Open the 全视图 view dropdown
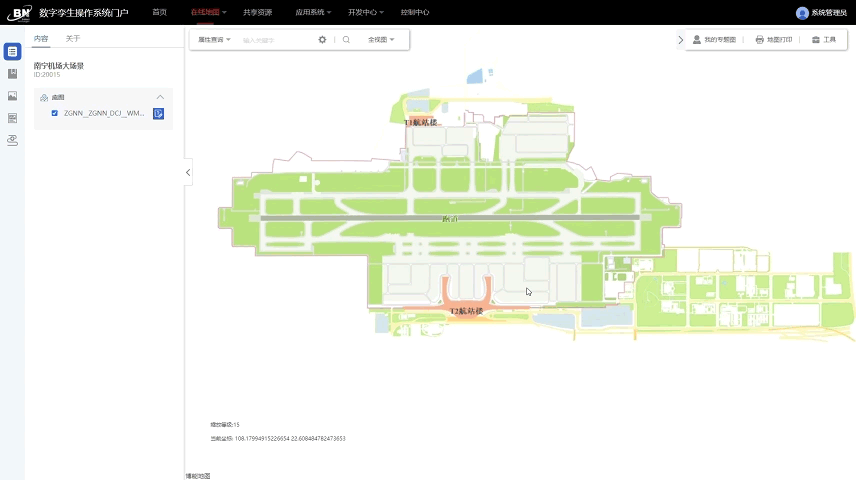This screenshot has width=856, height=480. (x=381, y=40)
